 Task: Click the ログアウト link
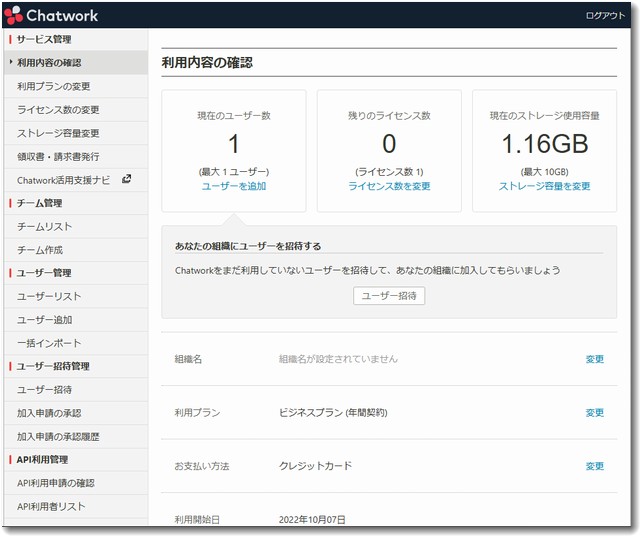(605, 16)
